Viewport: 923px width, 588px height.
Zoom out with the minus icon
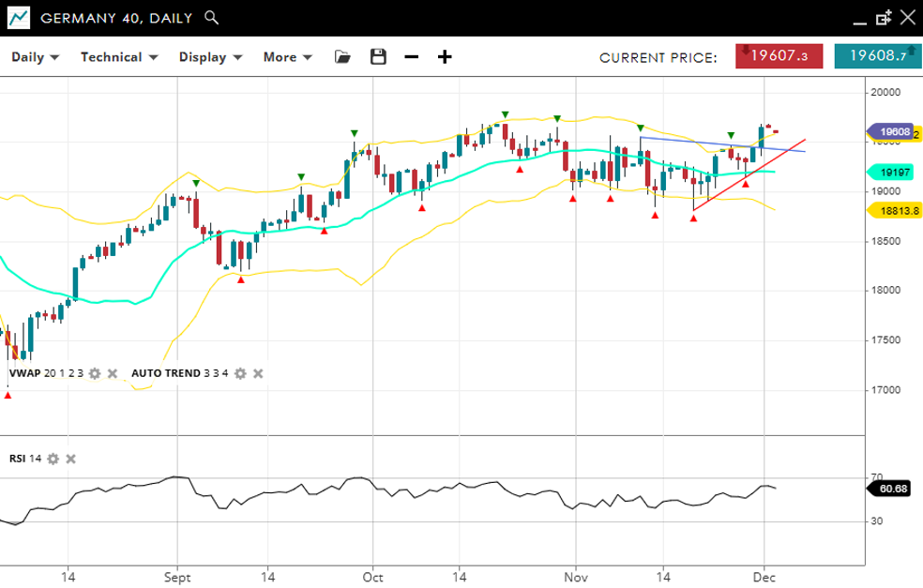click(x=411, y=57)
